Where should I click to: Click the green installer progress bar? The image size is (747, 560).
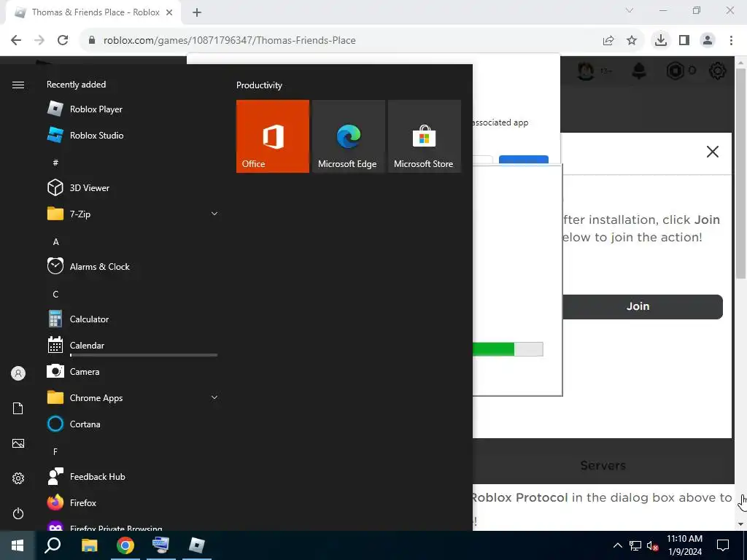508,349
